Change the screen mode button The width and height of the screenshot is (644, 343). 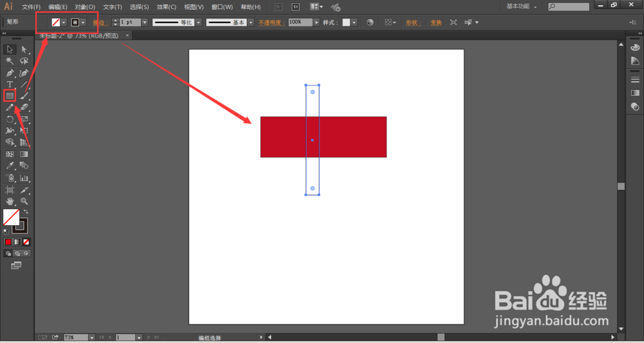[16, 266]
